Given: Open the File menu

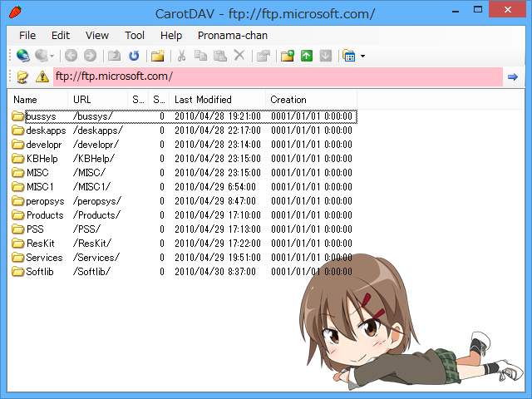Looking at the screenshot, I should coord(27,35).
